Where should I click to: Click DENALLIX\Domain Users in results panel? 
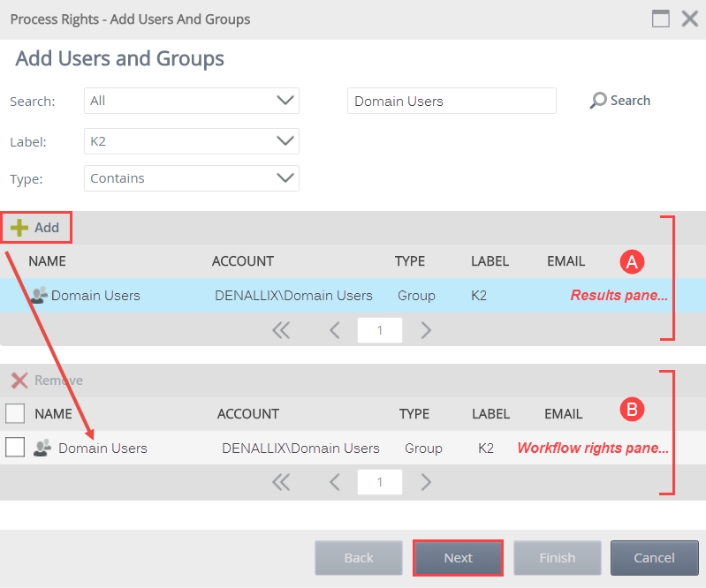293,296
